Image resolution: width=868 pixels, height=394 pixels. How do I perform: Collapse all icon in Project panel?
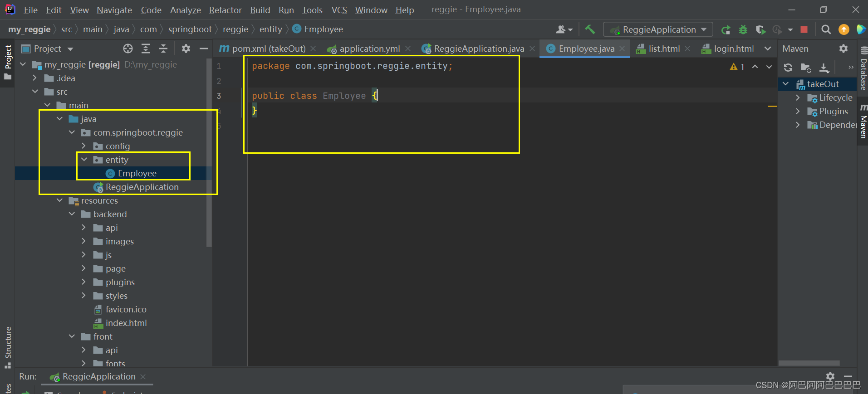163,49
